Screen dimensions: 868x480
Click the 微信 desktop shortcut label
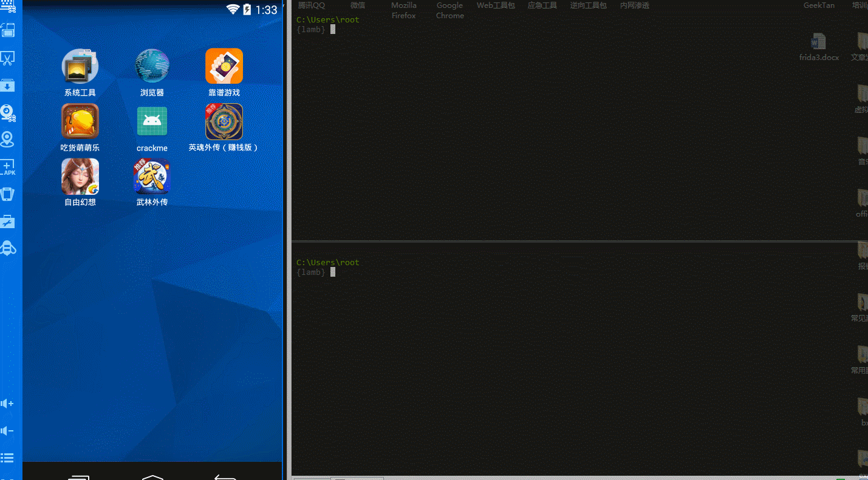(x=358, y=5)
